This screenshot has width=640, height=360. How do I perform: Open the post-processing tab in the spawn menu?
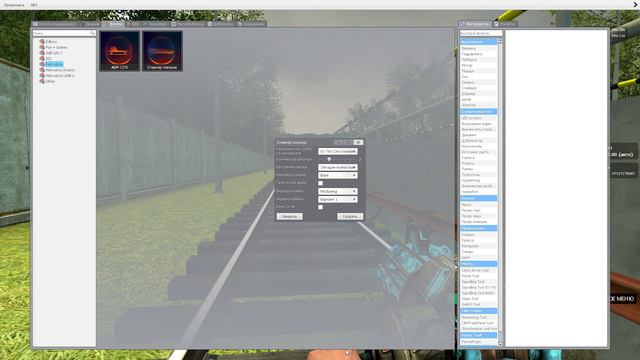(187, 24)
